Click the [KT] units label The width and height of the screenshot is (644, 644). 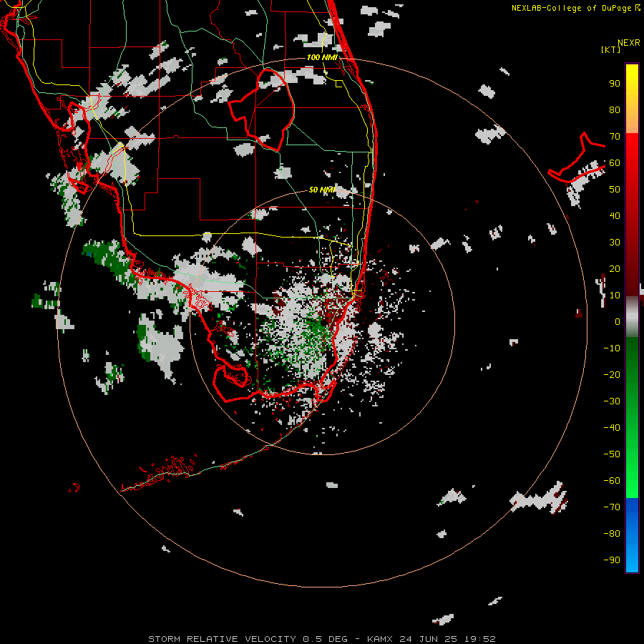click(x=611, y=49)
